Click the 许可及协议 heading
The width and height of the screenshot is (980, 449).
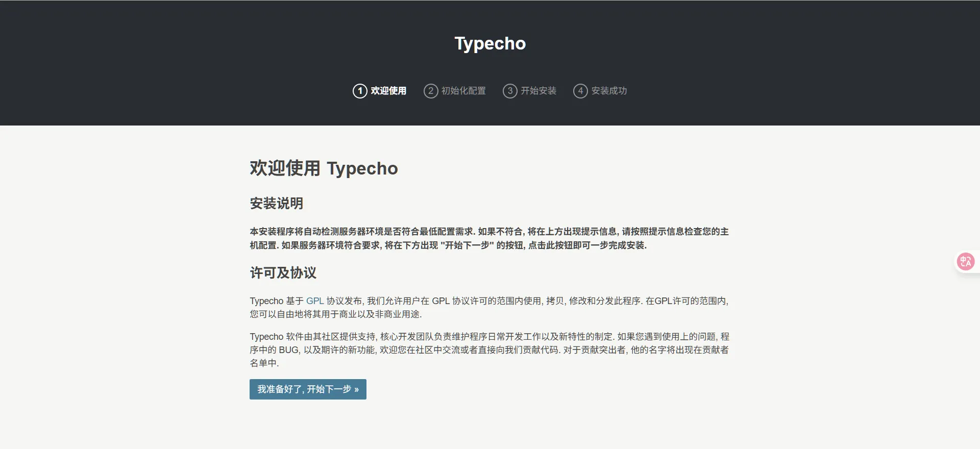point(283,273)
